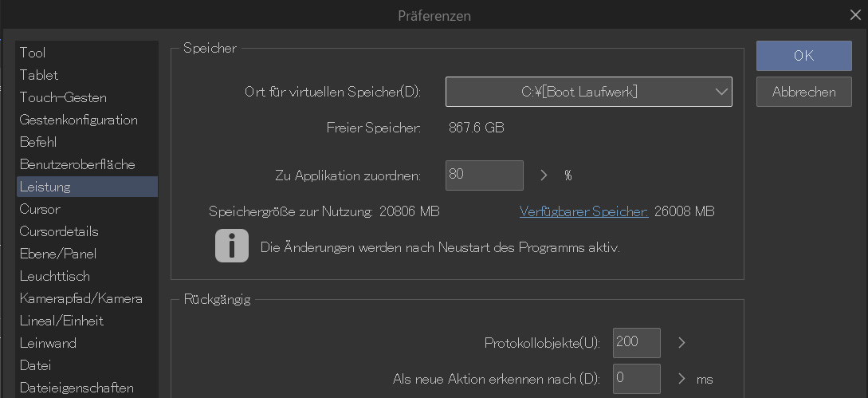Open Cursor preferences category
The image size is (868, 398).
(40, 209)
